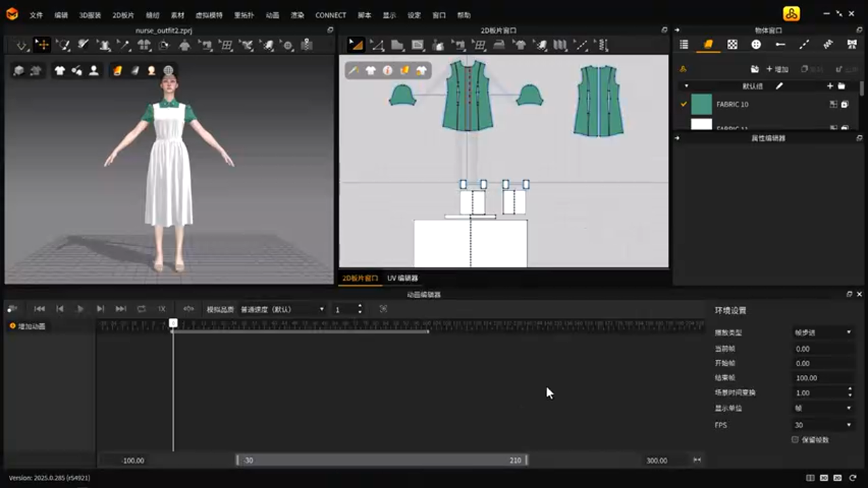Select the edit pattern tool in 2D window
868x488 pixels.
[x=377, y=45]
